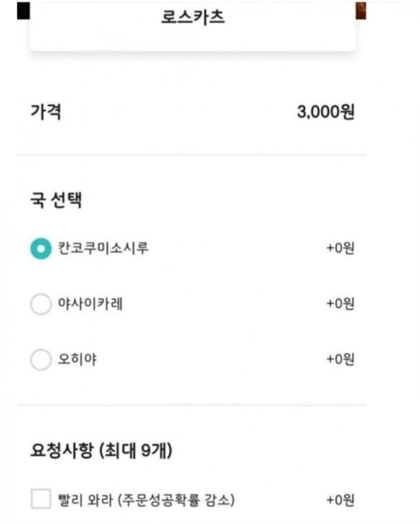Click the black square in the top-left corner
Image resolution: width=420 pixels, height=525 pixels.
point(23,11)
